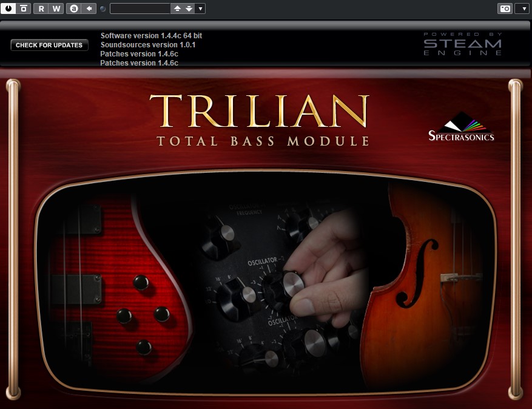Click the 'TOTAL BASS MODULE' subtitle text

[x=263, y=141]
